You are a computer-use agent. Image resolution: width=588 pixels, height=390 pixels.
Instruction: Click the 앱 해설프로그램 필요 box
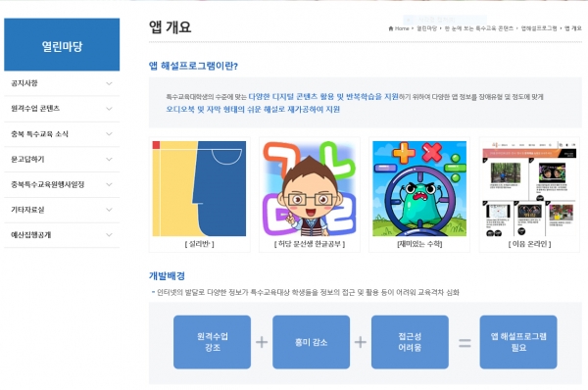518,342
